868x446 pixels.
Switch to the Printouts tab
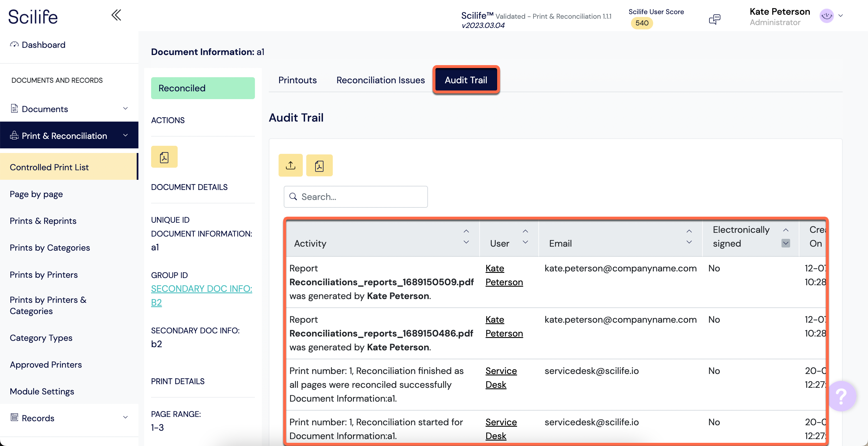[297, 80]
